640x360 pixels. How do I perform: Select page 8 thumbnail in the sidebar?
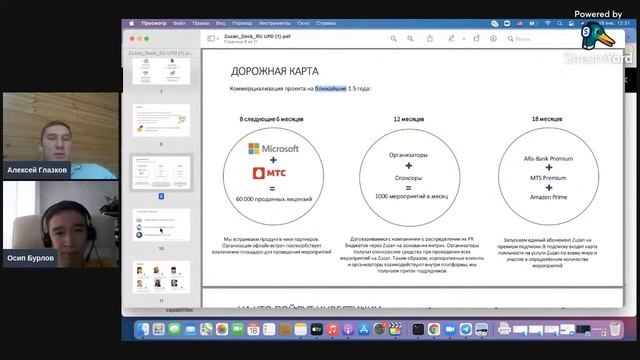[x=161, y=120]
